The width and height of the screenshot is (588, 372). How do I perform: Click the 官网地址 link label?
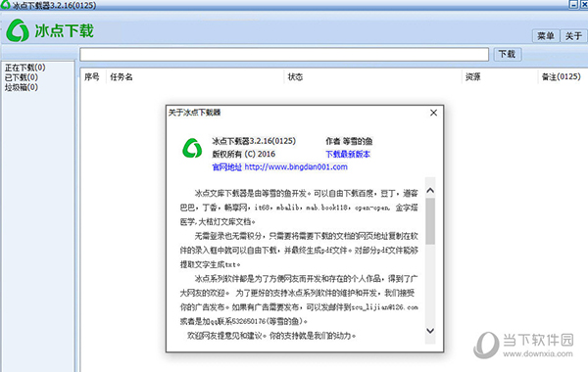227,167
